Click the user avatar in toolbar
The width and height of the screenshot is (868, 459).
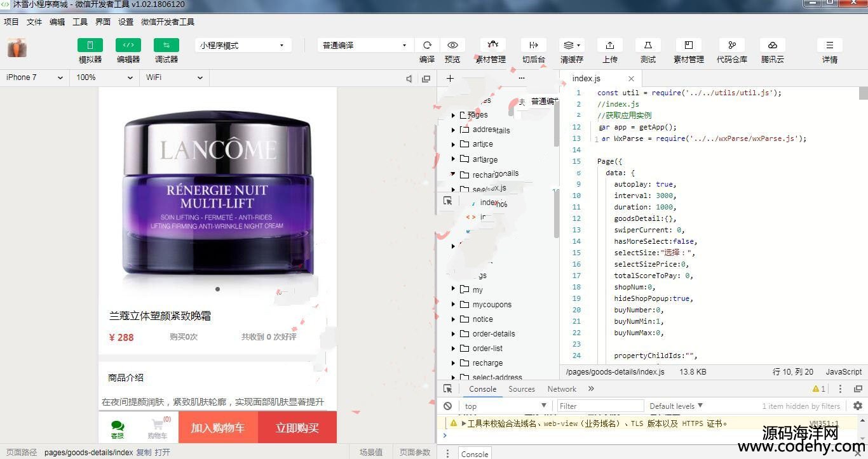pyautogui.click(x=17, y=48)
